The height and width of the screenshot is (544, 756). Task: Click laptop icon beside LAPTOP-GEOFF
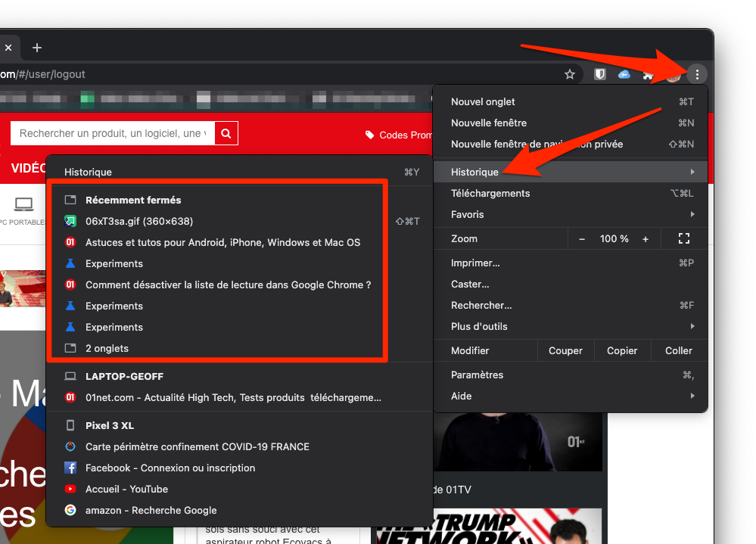[x=70, y=376]
